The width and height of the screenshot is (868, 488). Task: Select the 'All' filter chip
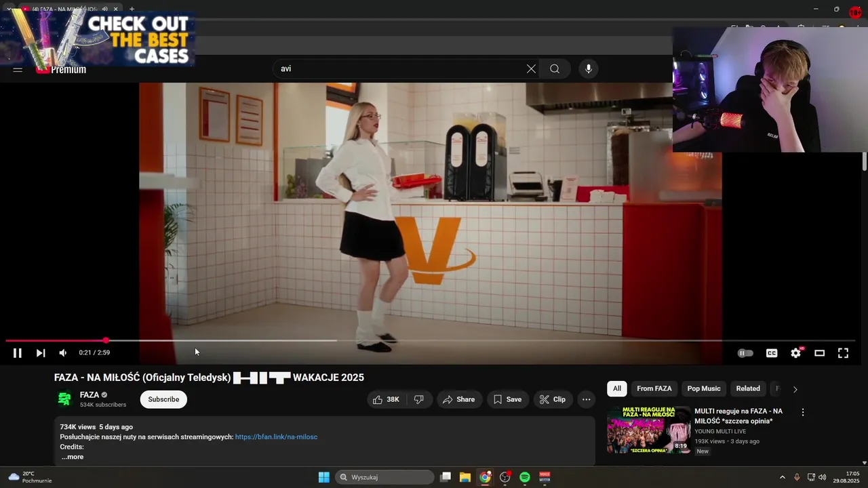pos(617,388)
